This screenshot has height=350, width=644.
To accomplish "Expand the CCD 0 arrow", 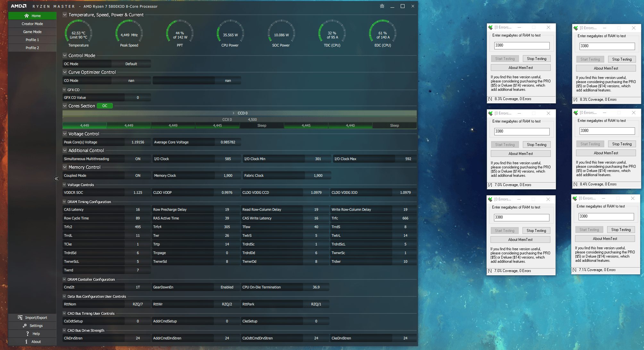I will coord(233,113).
